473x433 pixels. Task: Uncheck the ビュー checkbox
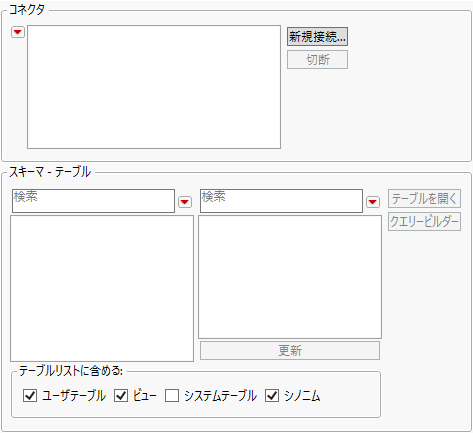tap(121, 396)
